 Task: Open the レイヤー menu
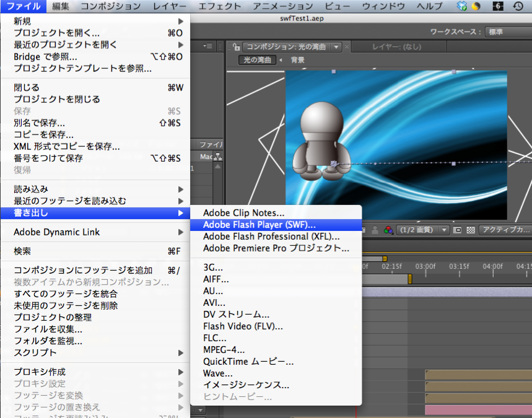click(x=170, y=6)
